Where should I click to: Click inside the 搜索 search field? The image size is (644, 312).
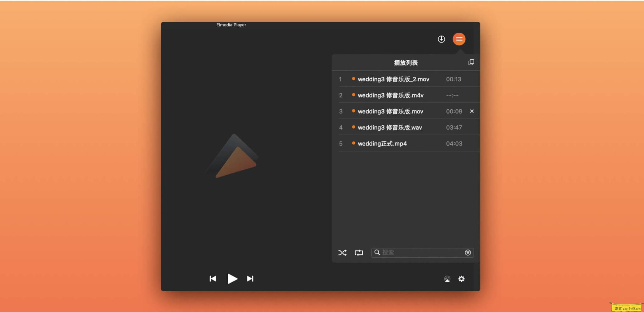click(x=418, y=252)
